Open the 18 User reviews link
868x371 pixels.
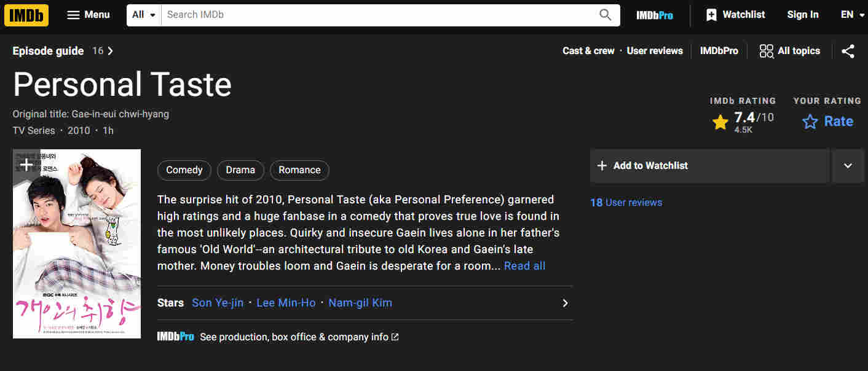tap(626, 203)
